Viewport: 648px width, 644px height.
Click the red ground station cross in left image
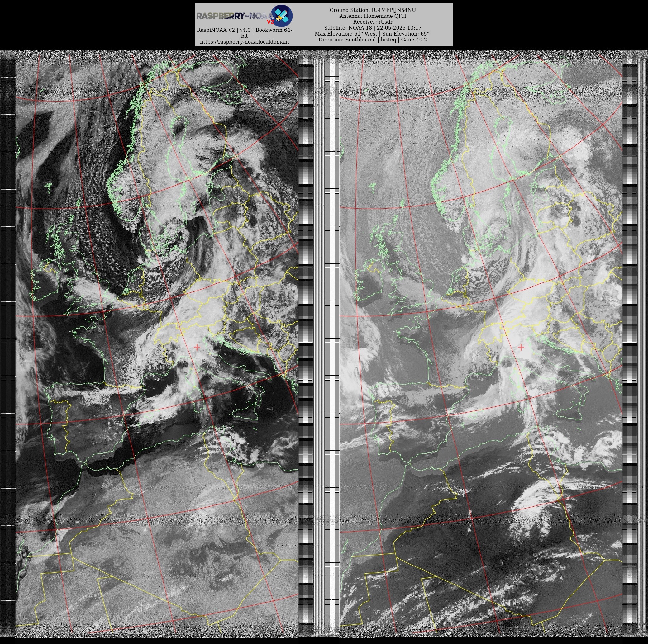(x=197, y=347)
